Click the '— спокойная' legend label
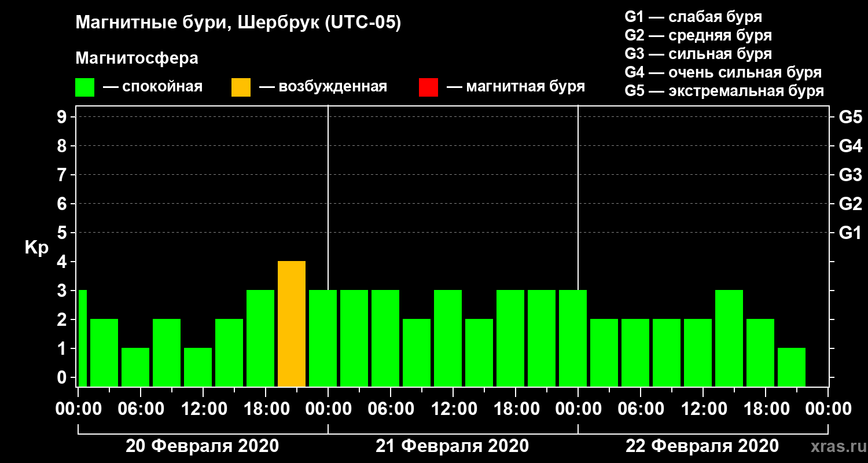Viewport: 868px width, 463px height. pyautogui.click(x=153, y=87)
